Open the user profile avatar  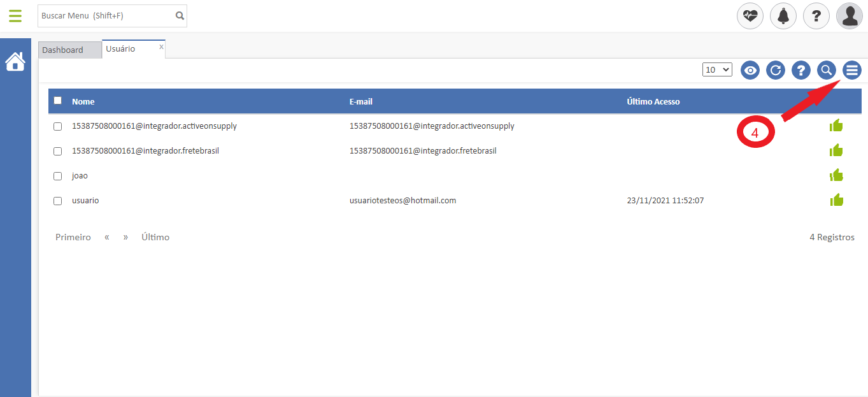coord(850,16)
